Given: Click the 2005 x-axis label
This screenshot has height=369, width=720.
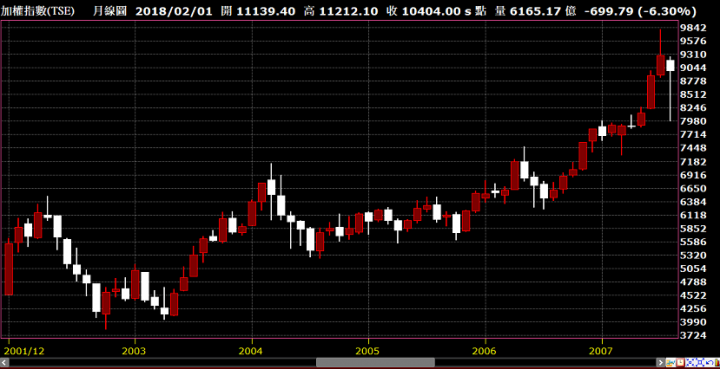Looking at the screenshot, I should point(368,351).
